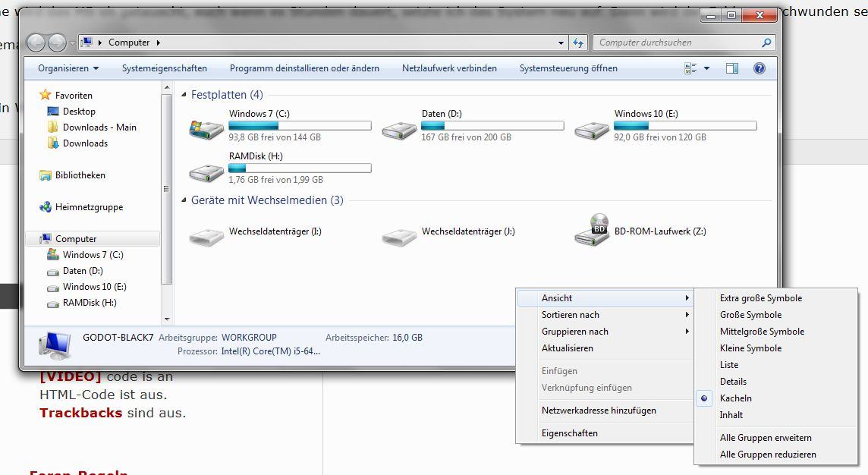Click the Windows 7 (C:) drive icon
868x475 pixels.
[206, 130]
